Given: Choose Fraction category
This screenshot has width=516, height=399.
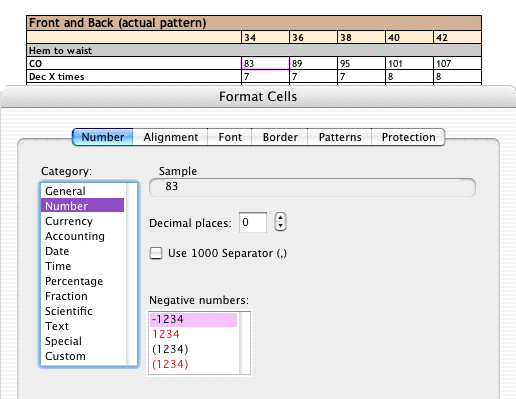Looking at the screenshot, I should 82,296.
